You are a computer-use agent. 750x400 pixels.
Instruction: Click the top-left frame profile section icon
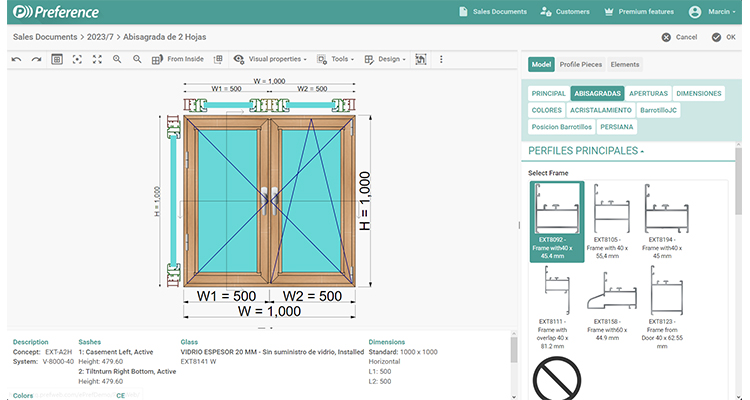195,105
